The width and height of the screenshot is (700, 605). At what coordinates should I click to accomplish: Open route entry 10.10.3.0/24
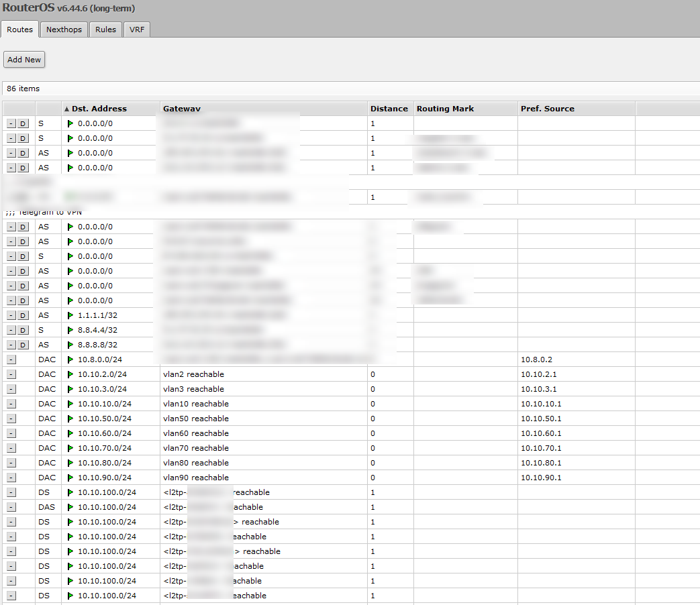[x=102, y=389]
